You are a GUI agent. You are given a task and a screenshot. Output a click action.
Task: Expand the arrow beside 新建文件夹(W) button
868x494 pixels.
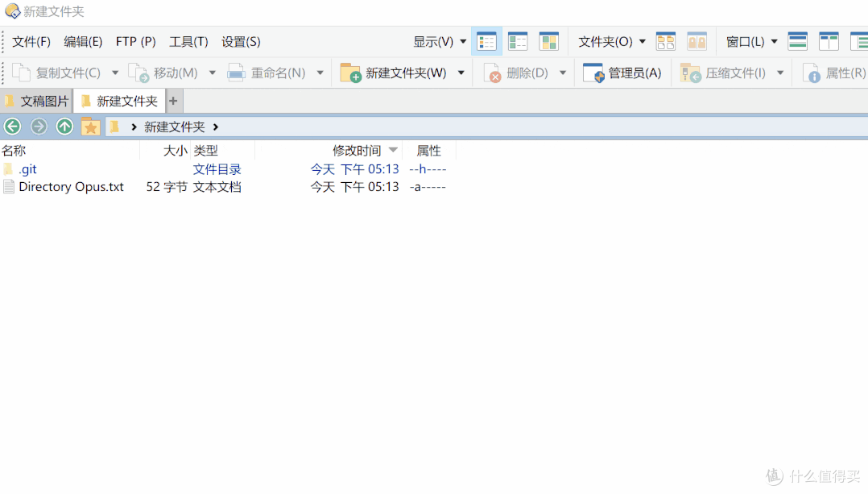(461, 73)
